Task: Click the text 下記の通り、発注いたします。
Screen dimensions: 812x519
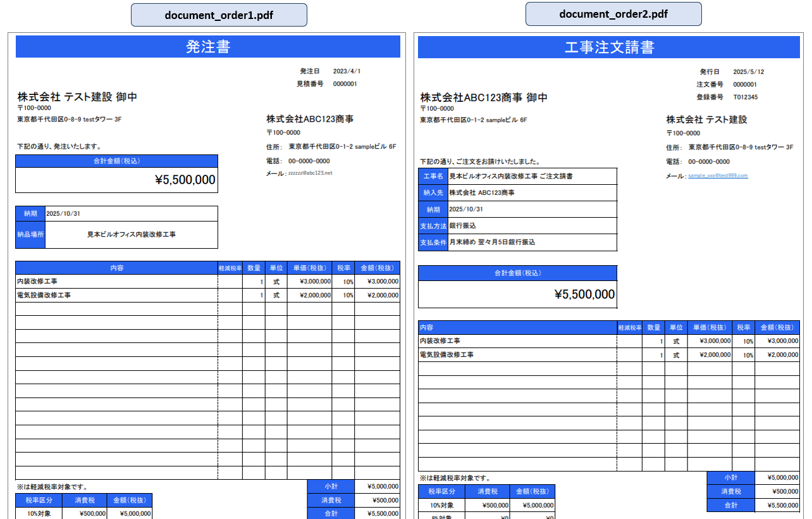Action: coord(59,147)
